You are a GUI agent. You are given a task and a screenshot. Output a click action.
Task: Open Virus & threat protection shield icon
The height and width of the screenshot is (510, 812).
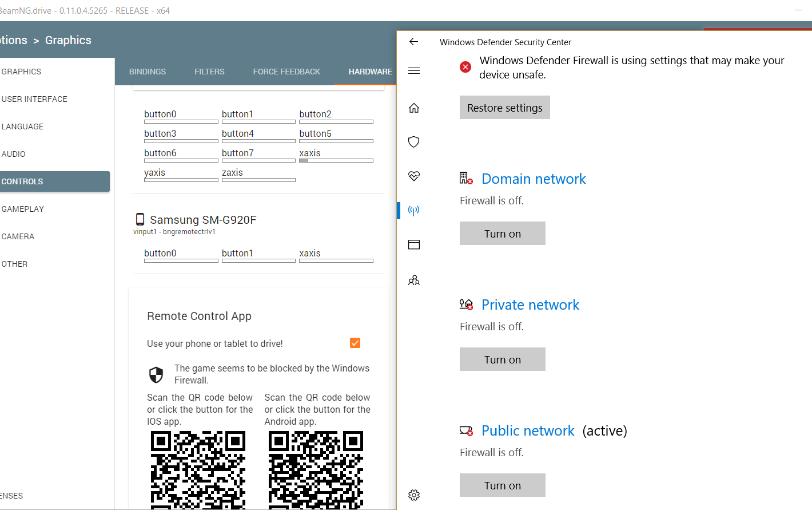click(x=414, y=142)
